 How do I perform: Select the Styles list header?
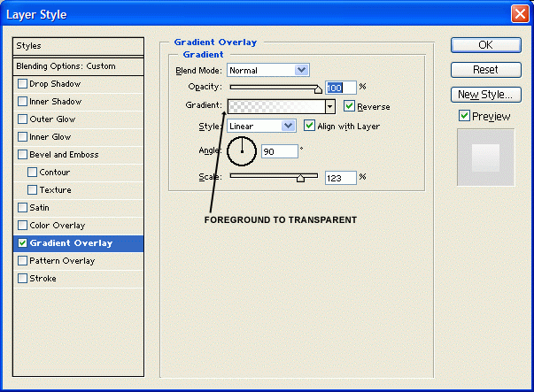(79, 46)
